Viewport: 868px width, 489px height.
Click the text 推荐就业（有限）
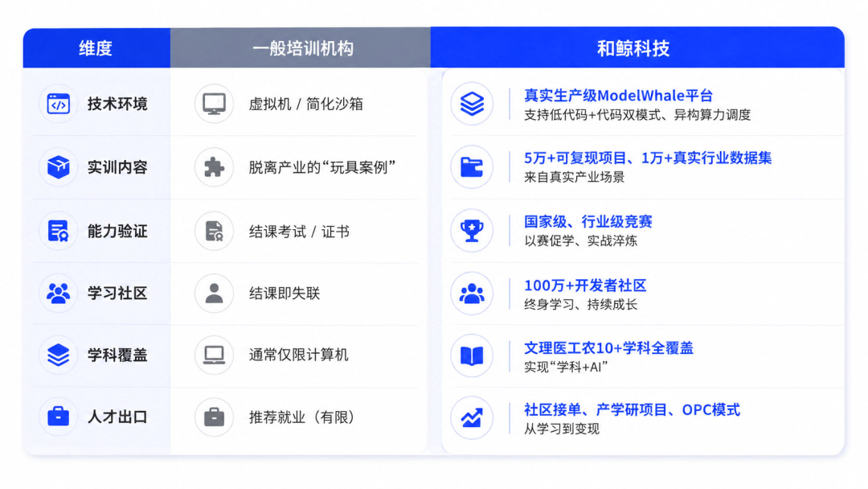(x=302, y=417)
